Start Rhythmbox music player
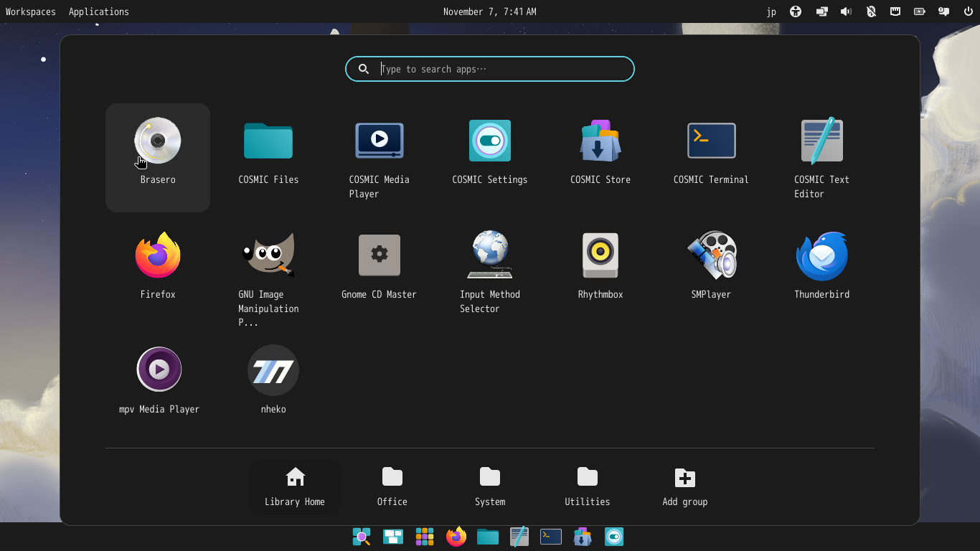Image resolution: width=980 pixels, height=551 pixels. 600,255
